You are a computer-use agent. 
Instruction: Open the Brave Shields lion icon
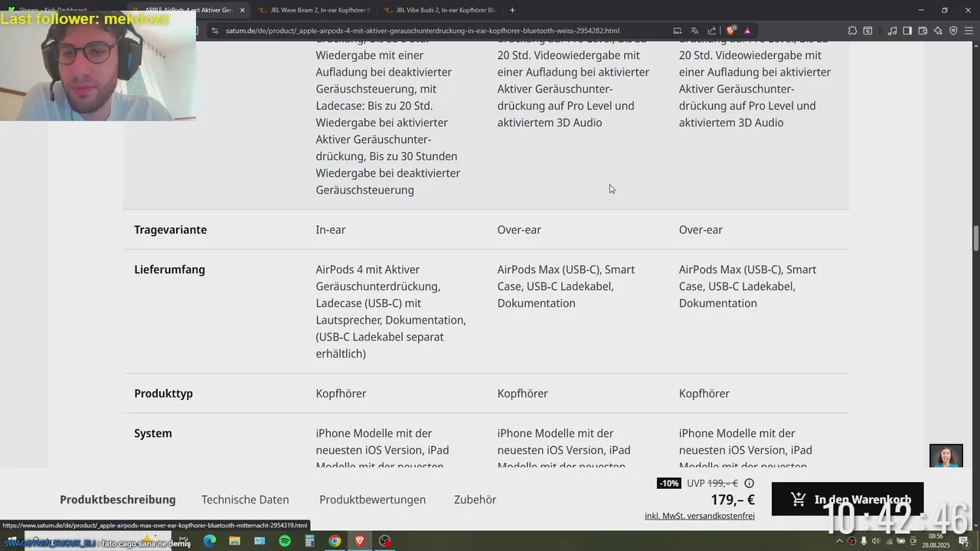coord(731,31)
